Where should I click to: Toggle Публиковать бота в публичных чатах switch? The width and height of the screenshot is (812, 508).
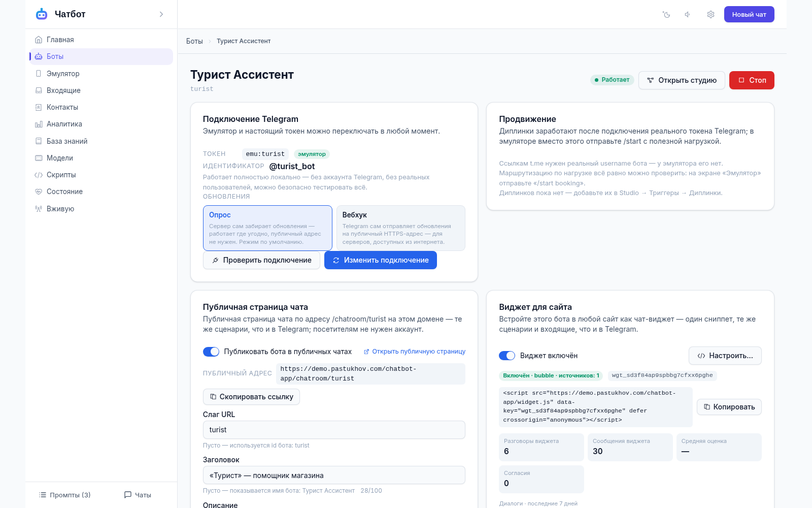click(211, 352)
